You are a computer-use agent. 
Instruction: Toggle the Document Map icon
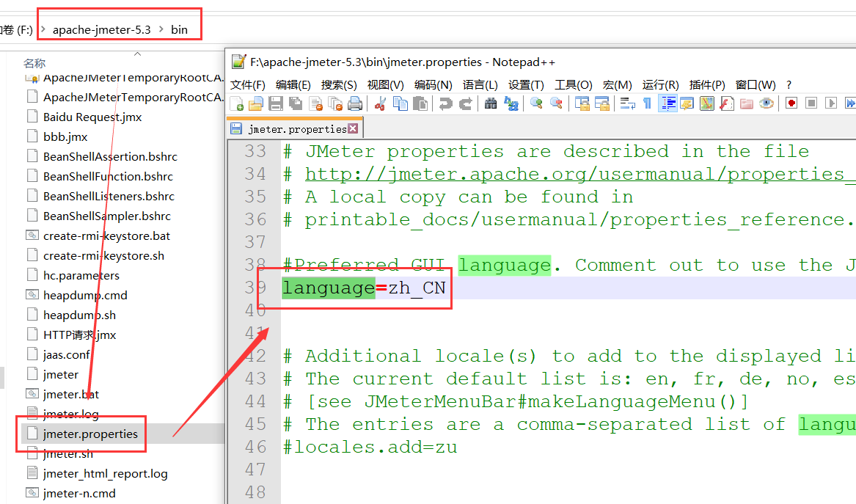coord(707,103)
